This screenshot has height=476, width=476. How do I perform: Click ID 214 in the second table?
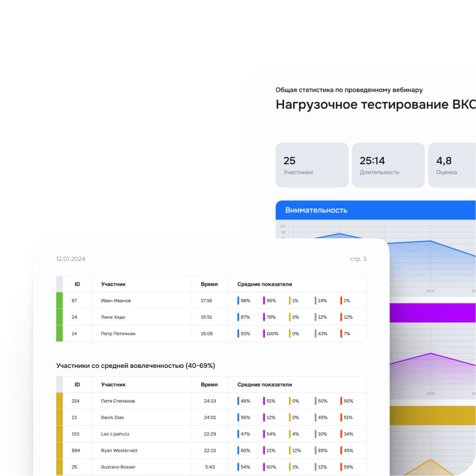75,401
